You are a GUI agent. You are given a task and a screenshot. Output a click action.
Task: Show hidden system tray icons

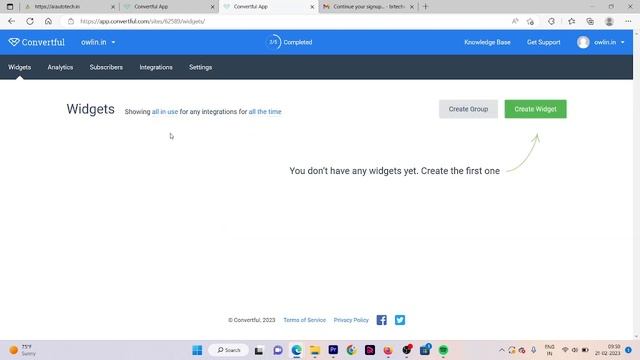click(x=502, y=350)
